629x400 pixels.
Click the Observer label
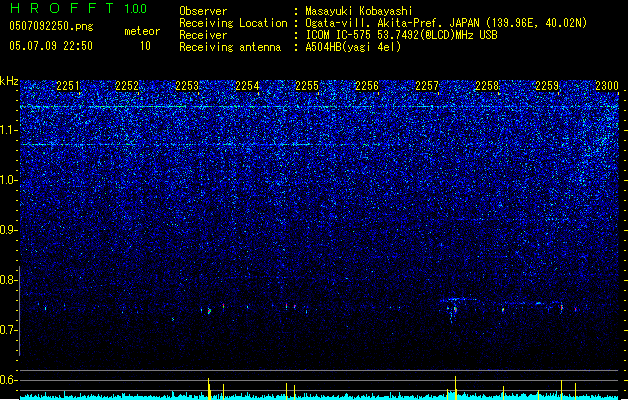point(203,11)
